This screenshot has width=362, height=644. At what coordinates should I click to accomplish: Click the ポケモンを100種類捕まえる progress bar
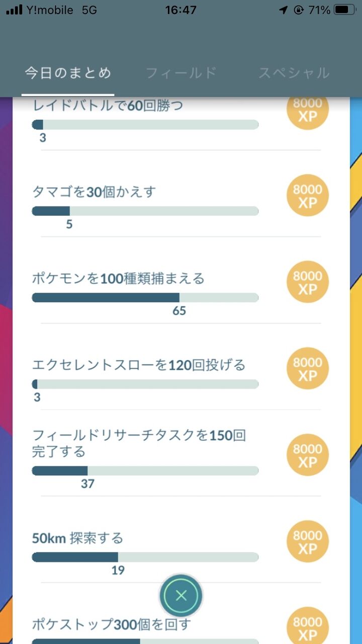coord(145,298)
